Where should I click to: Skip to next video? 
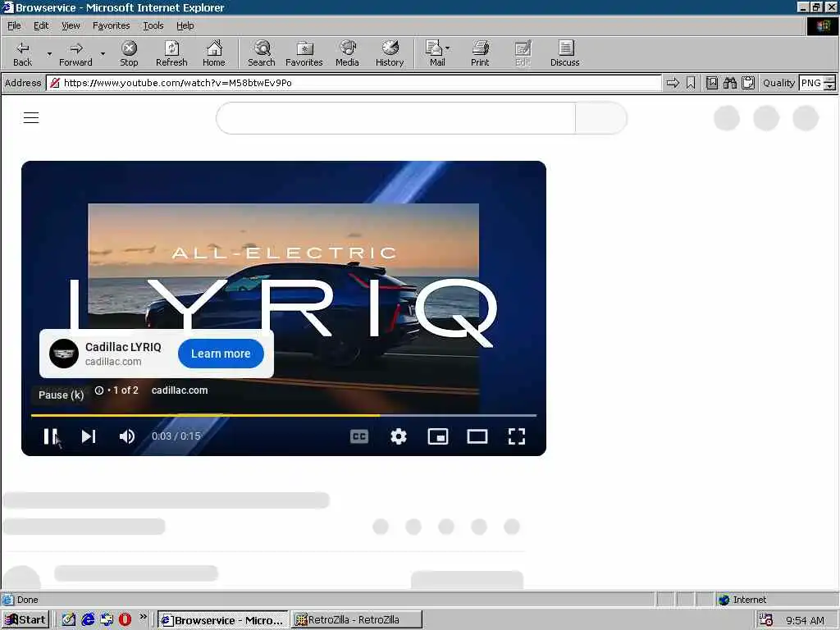(x=89, y=436)
